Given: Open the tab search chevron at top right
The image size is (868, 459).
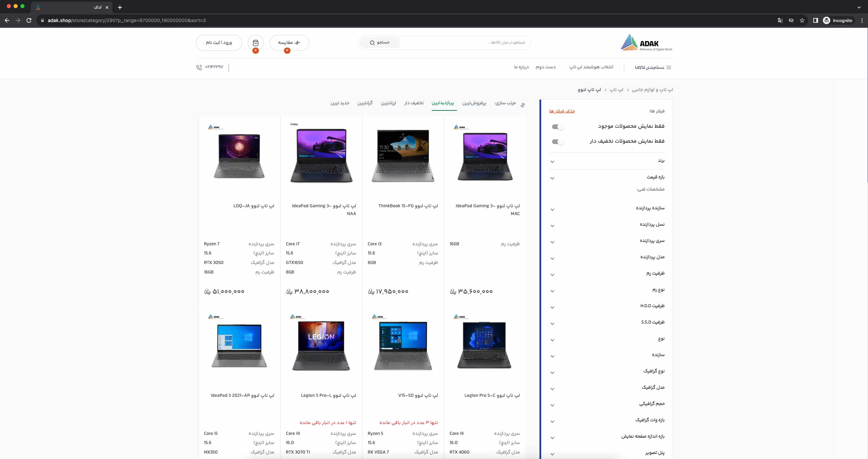Looking at the screenshot, I should click(859, 7).
